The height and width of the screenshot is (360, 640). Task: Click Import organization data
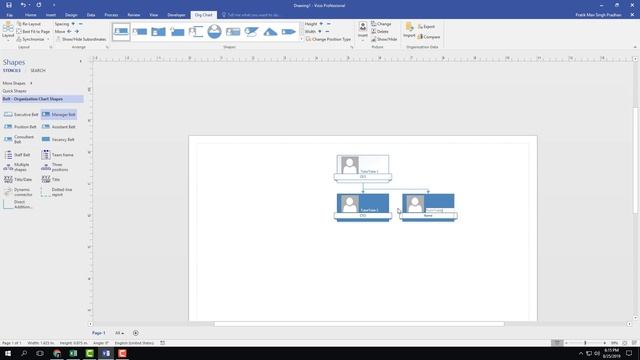(409, 30)
